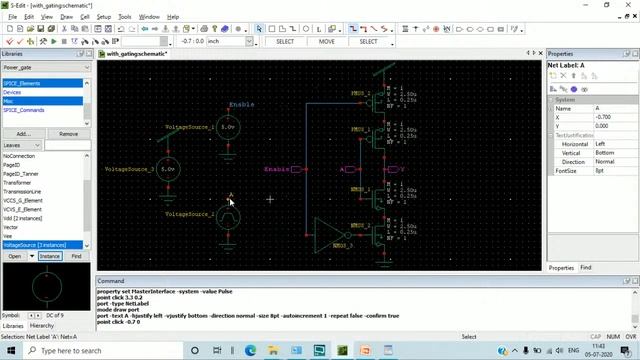Click the back navigation arrow toolbar icon
Viewport: 640px width, 360px height.
(144, 29)
